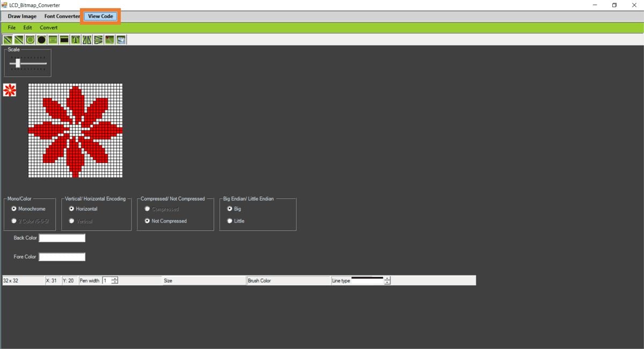Click the red-tipped brush toolbar icon

pos(109,40)
